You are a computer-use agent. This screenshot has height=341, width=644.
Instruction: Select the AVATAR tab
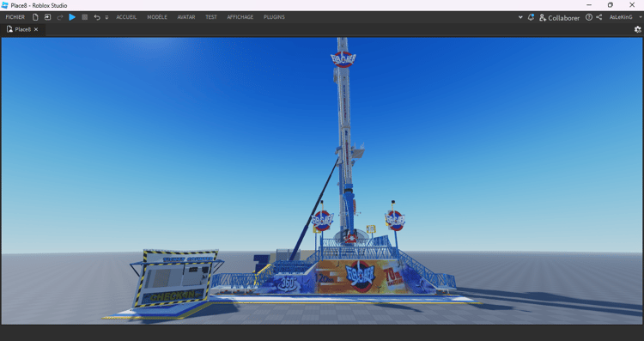[186, 17]
